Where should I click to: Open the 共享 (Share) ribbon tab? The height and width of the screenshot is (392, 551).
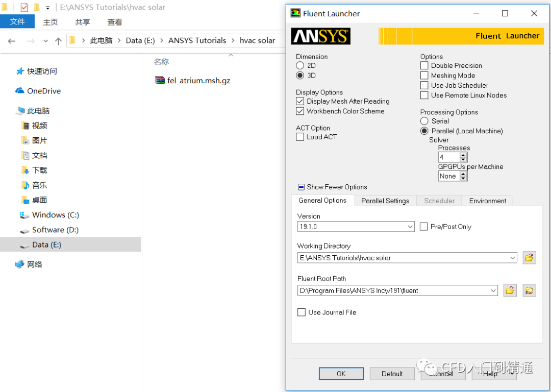(83, 22)
